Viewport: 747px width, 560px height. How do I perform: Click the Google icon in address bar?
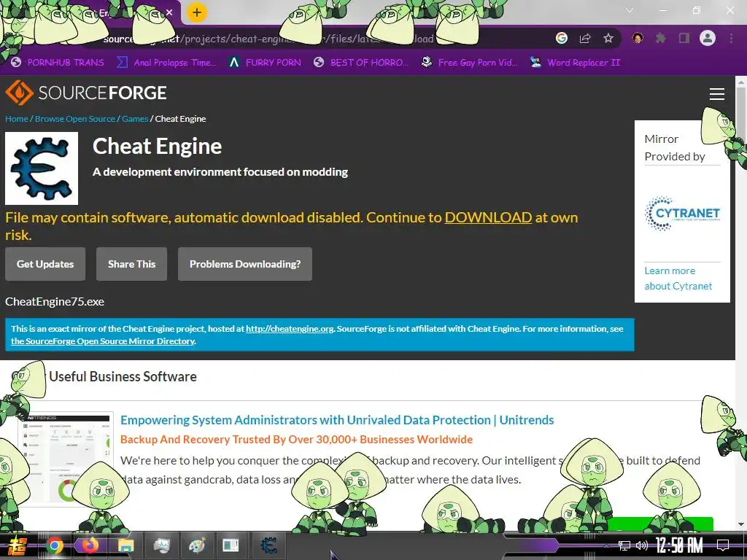[x=562, y=38]
